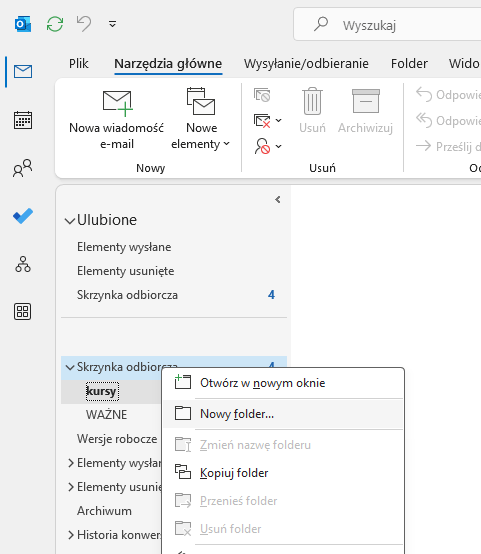Click the Prześlij dalej forward button
This screenshot has width=481, height=554.
448,146
